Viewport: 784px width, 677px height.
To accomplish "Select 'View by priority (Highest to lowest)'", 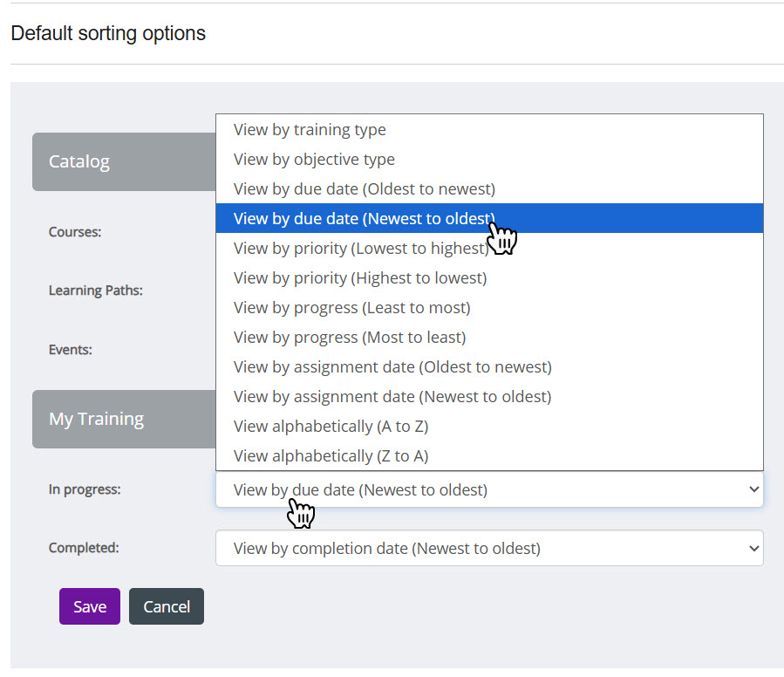I will click(360, 278).
